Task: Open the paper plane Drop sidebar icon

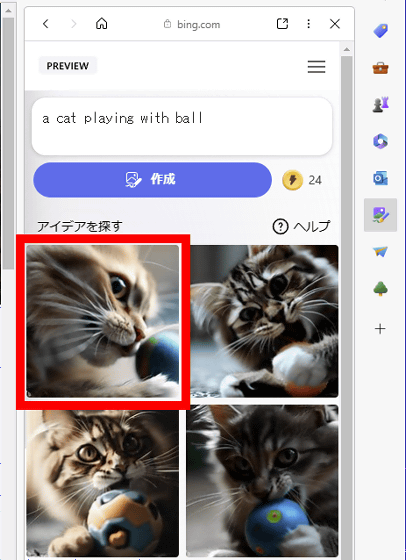Action: pyautogui.click(x=381, y=252)
